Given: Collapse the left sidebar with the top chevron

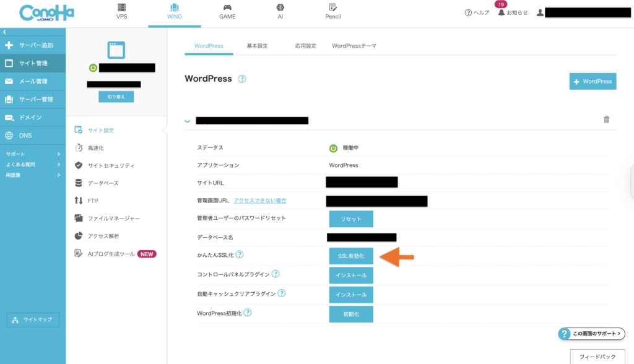Looking at the screenshot, I should [x=5, y=31].
